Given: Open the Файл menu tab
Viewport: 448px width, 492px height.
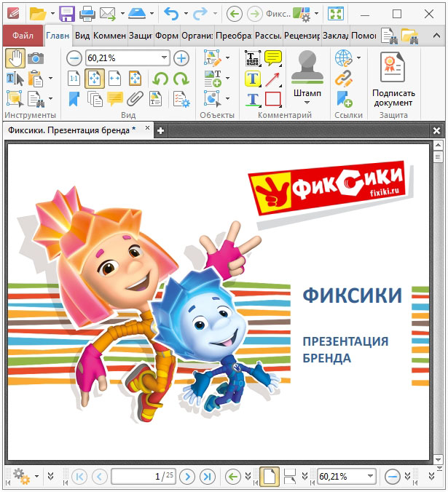Looking at the screenshot, I should (23, 35).
